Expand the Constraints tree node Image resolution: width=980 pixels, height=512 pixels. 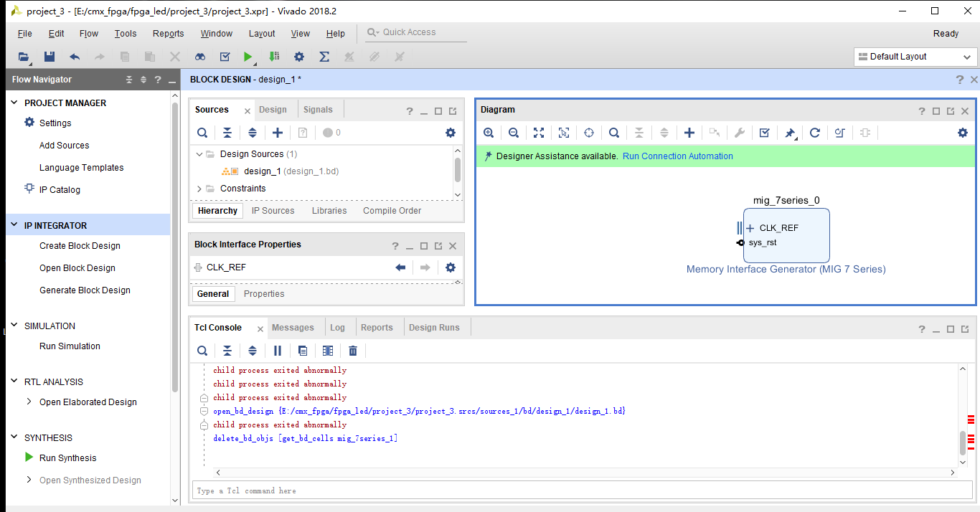click(x=199, y=189)
